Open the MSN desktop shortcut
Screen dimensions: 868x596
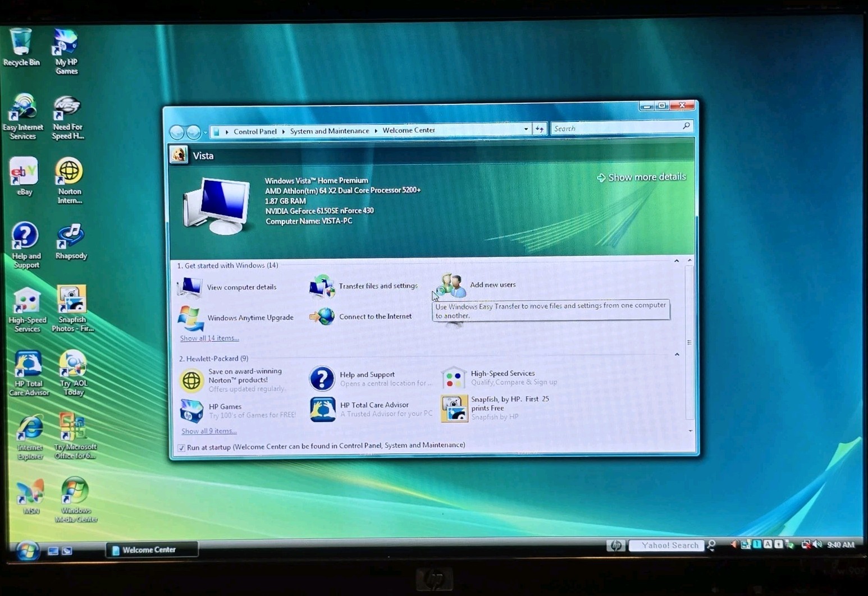pos(31,497)
